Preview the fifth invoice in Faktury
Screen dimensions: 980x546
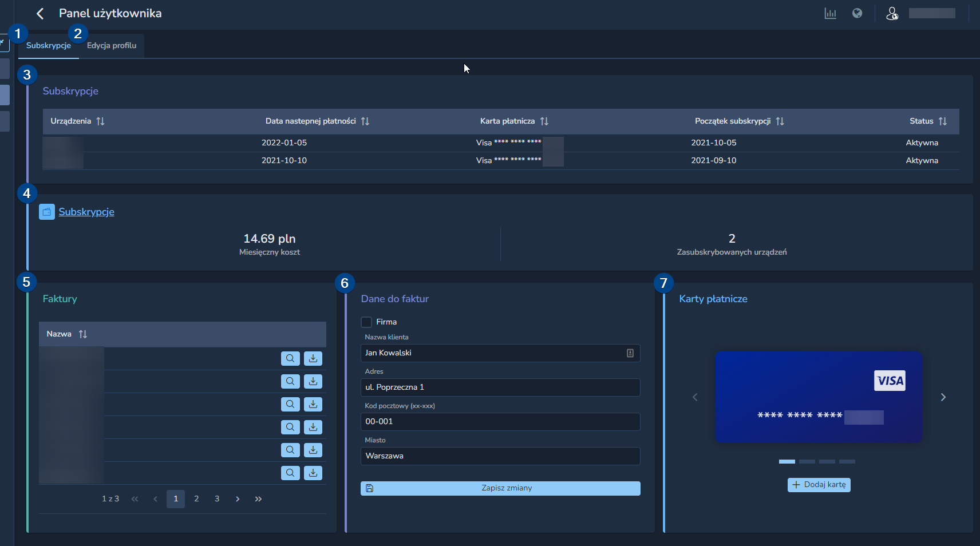pyautogui.click(x=290, y=450)
